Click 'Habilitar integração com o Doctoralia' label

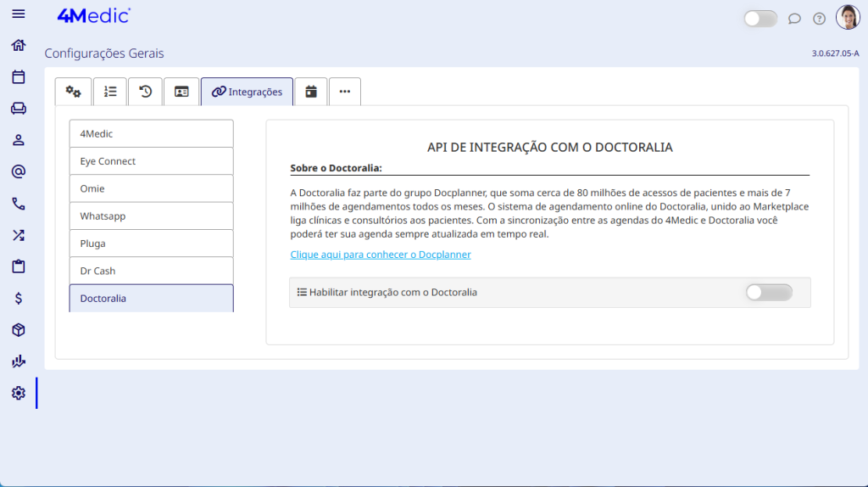pos(393,292)
